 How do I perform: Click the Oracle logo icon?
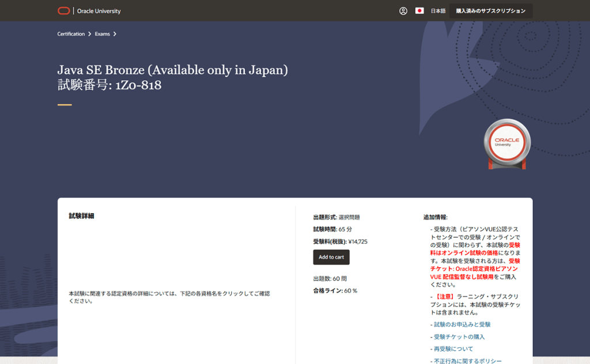coord(64,11)
